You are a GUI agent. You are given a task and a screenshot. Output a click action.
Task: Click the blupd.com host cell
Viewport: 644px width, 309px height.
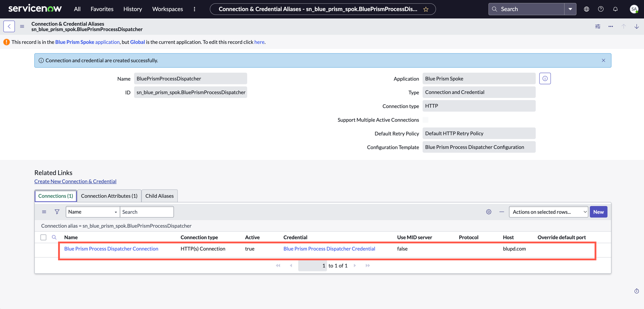click(x=514, y=249)
